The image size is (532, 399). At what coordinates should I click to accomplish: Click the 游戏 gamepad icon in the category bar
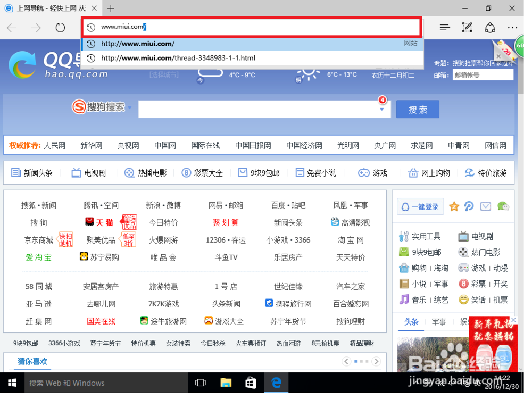pos(364,173)
